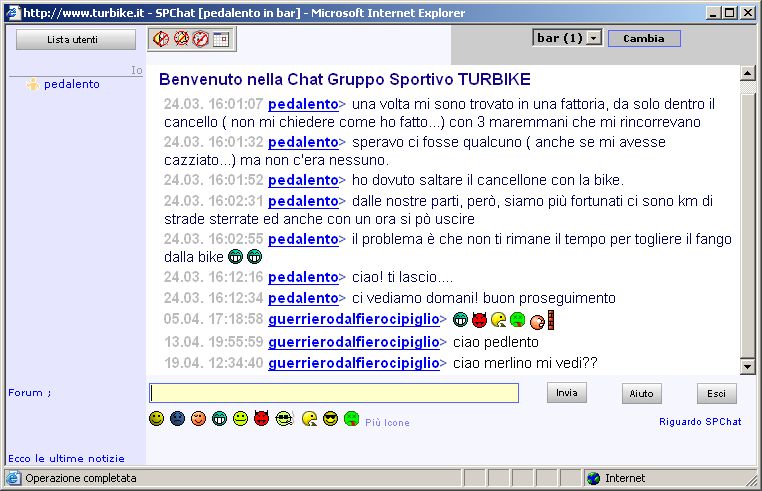762x491 pixels.
Task: Focus the yellow message input field
Action: click(x=334, y=393)
